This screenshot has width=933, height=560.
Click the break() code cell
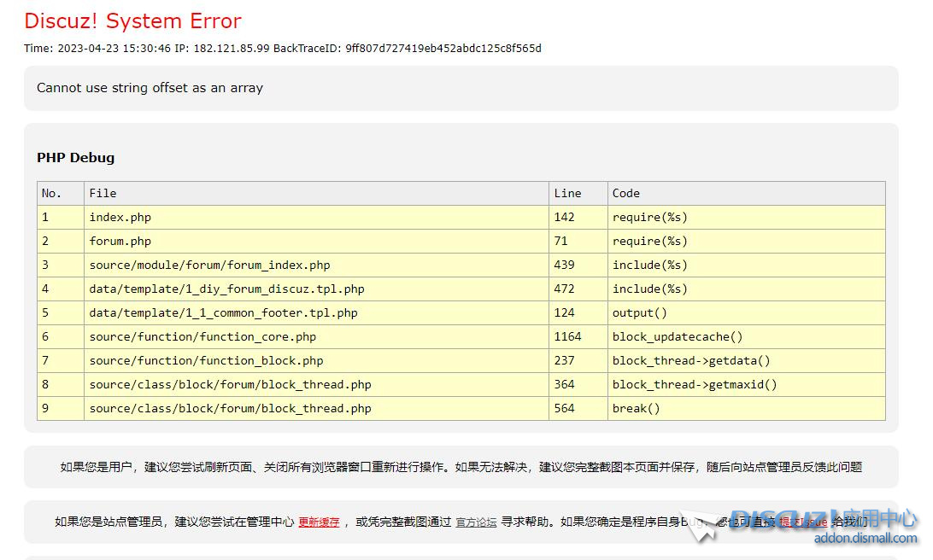[636, 408]
